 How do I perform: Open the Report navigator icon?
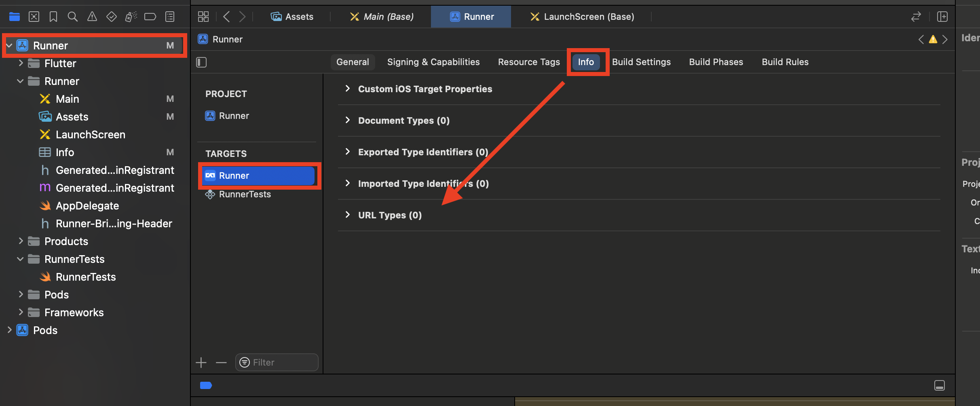click(x=170, y=17)
